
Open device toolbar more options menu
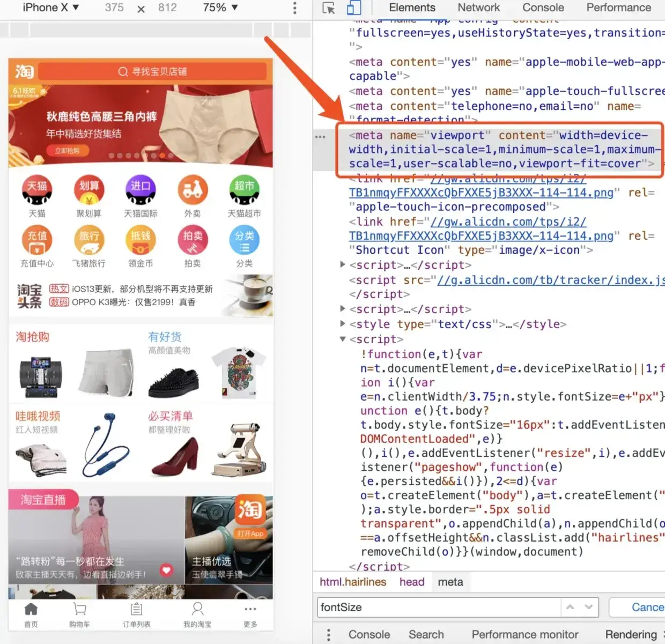coord(294,8)
